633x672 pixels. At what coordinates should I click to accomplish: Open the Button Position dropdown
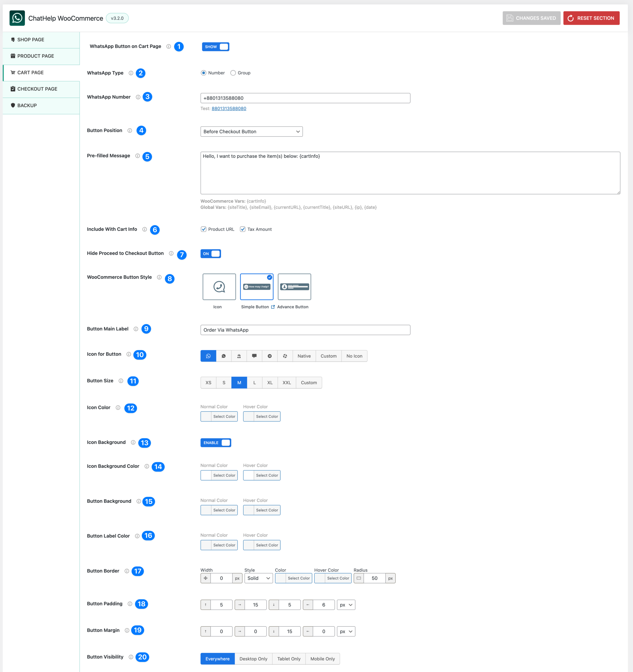coord(251,132)
